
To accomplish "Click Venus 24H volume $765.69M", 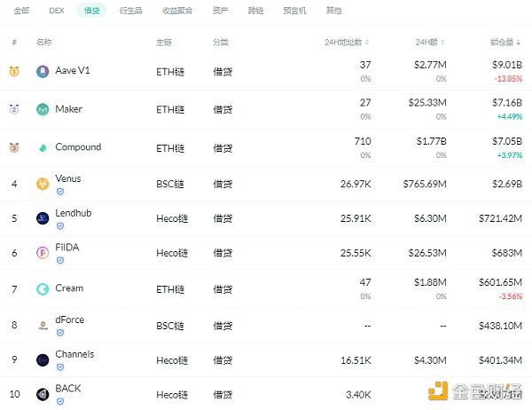I will tap(425, 184).
